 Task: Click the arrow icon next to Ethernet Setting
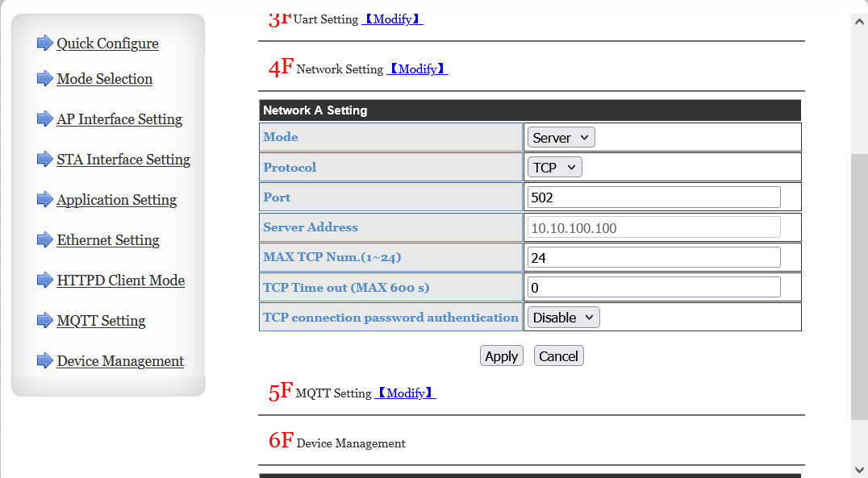(44, 239)
